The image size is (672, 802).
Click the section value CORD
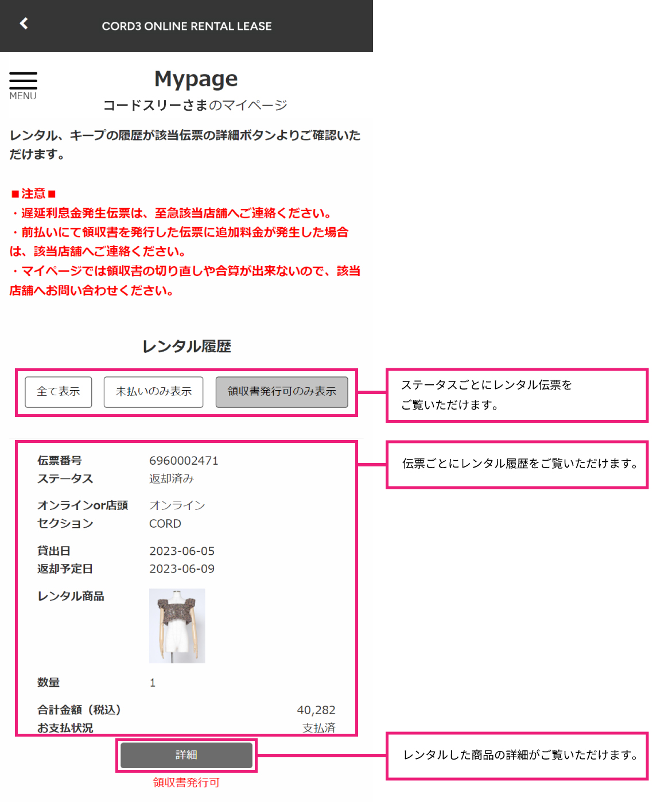coord(165,524)
